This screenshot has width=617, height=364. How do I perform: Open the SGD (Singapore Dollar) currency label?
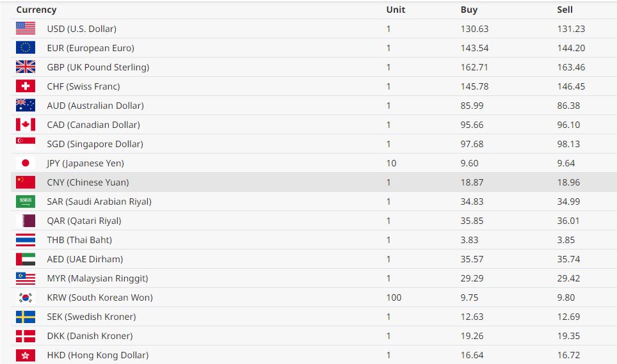point(95,144)
